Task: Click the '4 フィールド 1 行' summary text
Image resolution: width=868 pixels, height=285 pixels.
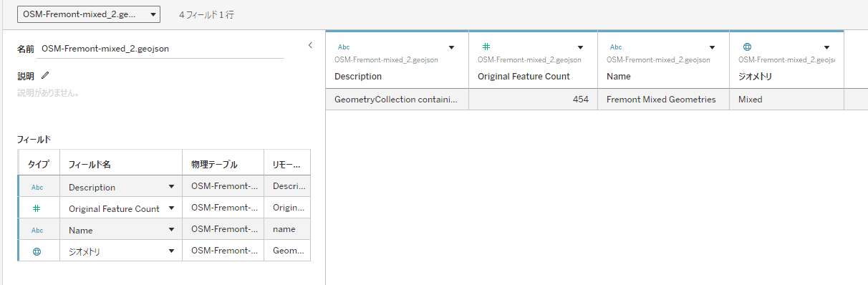Action: [x=206, y=14]
